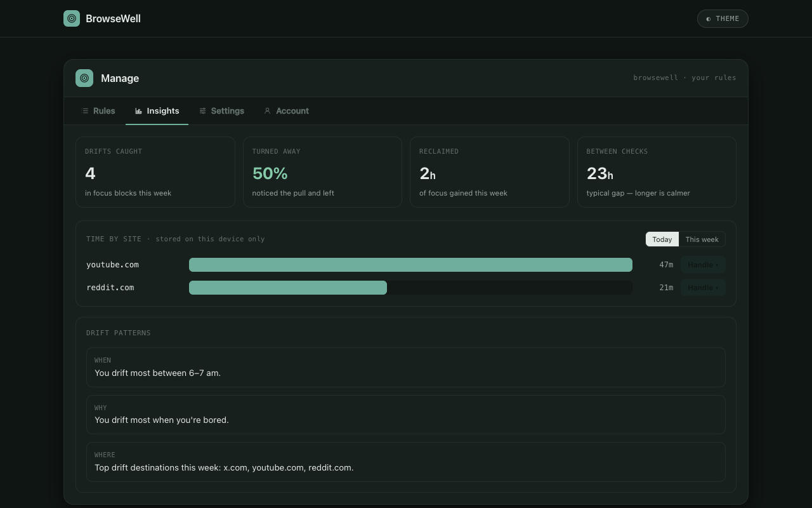The image size is (812, 508).
Task: Click the 'Top drift destinations this week' line
Action: (224, 467)
